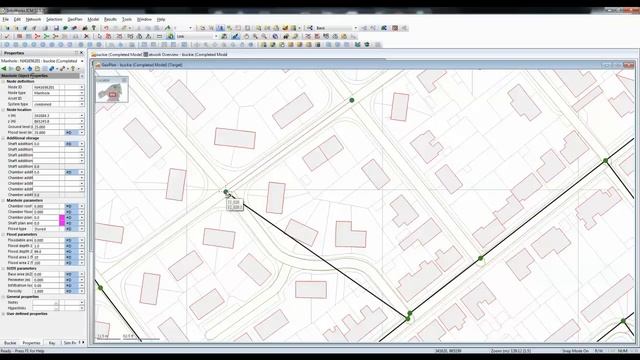Open the System type dropdown
The height and width of the screenshot is (360, 640).
pyautogui.click(x=82, y=104)
